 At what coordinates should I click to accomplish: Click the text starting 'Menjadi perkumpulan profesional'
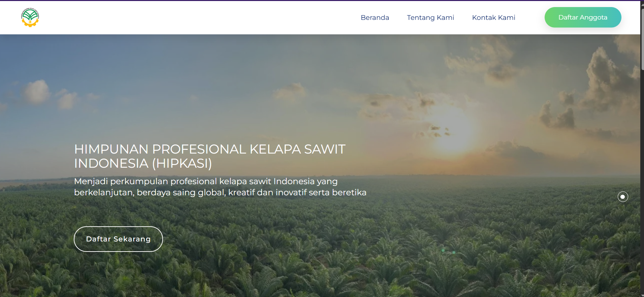click(x=220, y=187)
